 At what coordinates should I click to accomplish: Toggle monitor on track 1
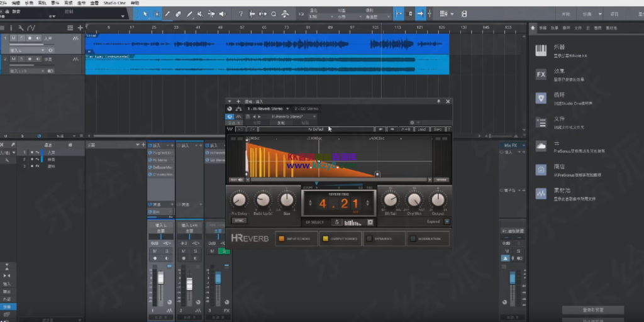click(38, 38)
